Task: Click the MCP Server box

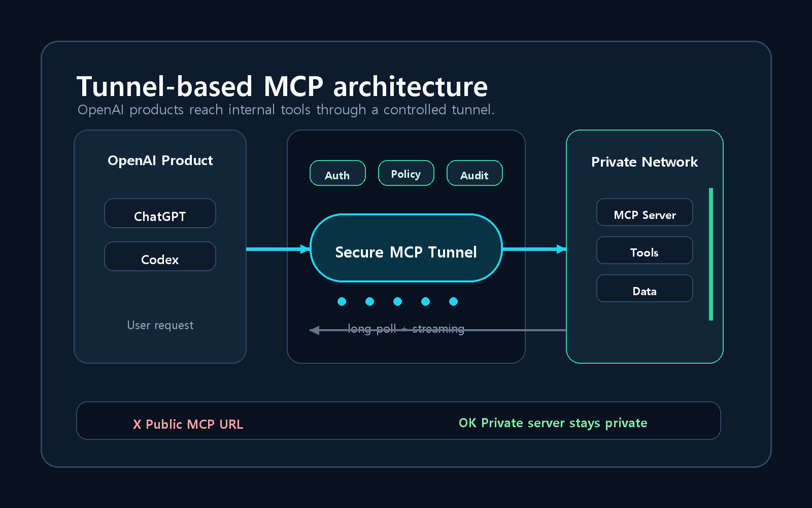Action: tap(645, 212)
